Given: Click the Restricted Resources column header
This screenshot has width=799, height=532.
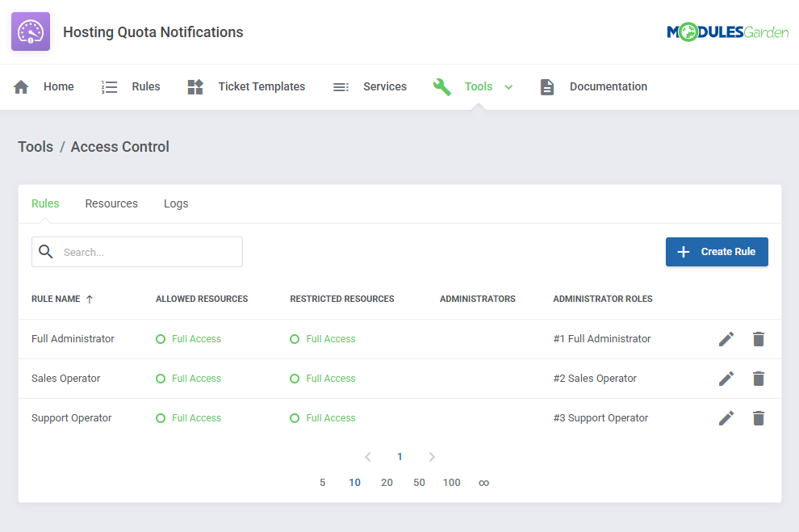Looking at the screenshot, I should 342,300.
